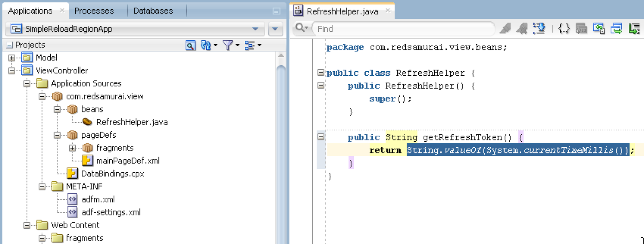Click the mainPageDef.xml file icon
The width and height of the screenshot is (644, 244).
tap(87, 161)
